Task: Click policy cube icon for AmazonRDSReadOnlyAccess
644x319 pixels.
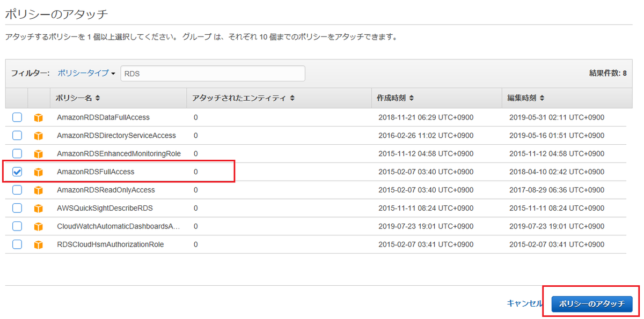Action: point(38,190)
